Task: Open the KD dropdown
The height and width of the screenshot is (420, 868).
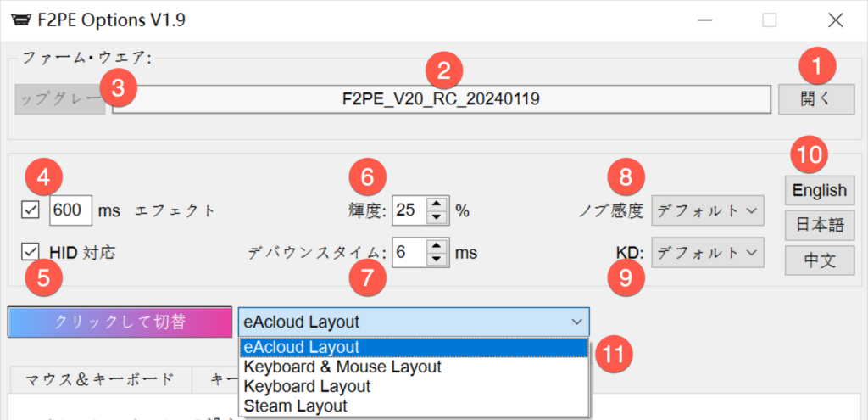Action: [708, 253]
